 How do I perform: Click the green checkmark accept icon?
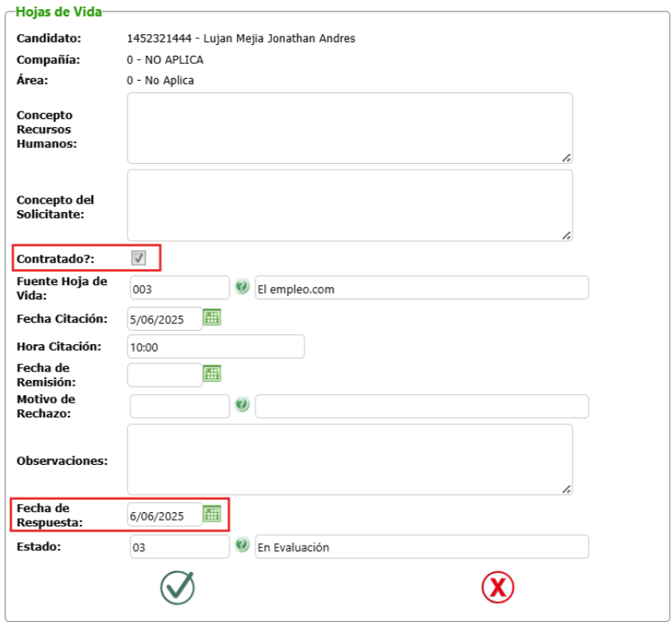(x=177, y=587)
